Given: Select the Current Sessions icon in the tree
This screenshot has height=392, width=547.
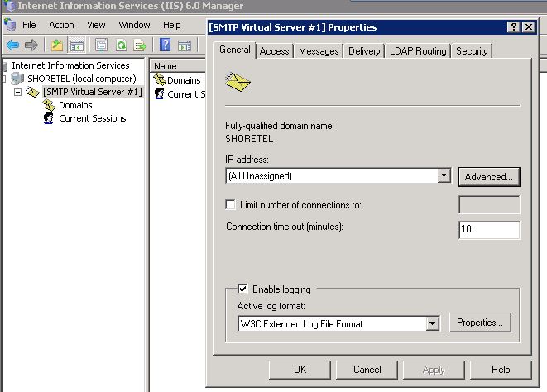Looking at the screenshot, I should 49,118.
